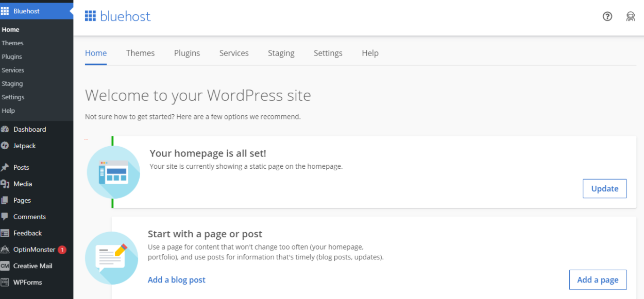Open the Settings tab
Image resolution: width=644 pixels, height=299 pixels.
328,53
